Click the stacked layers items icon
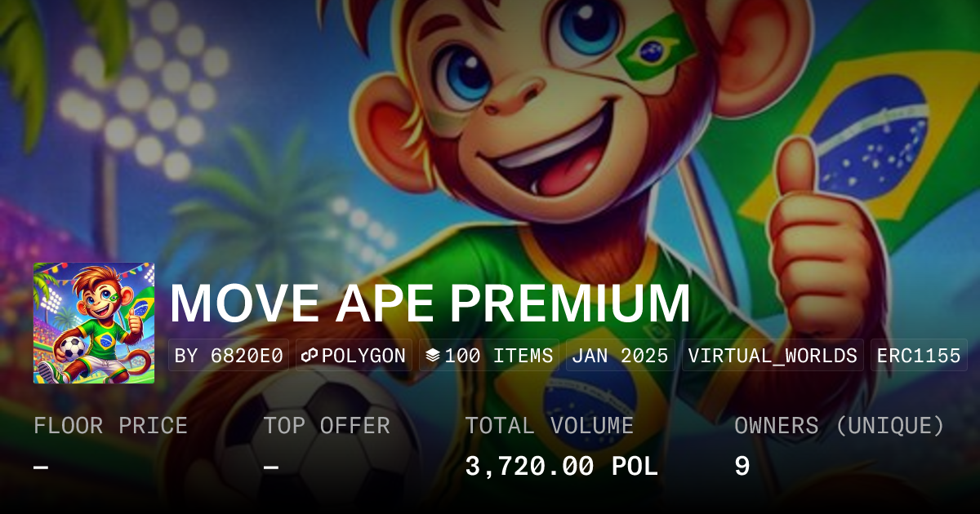 click(x=433, y=356)
